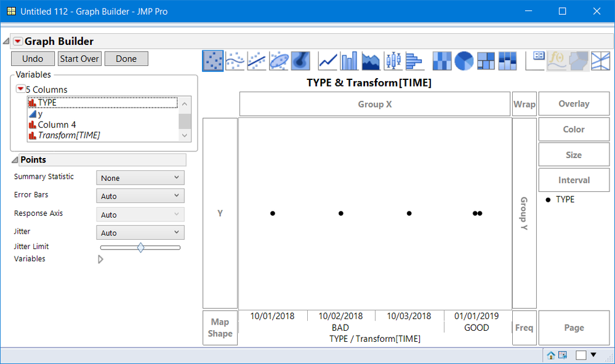Viewport: 615px width, 364px height.
Task: Click the Color drop zone
Action: [574, 129]
